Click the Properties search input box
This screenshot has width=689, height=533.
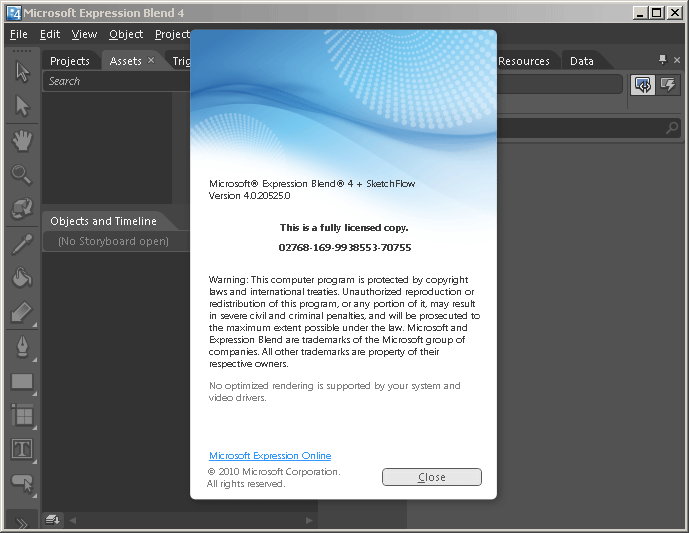click(x=587, y=128)
